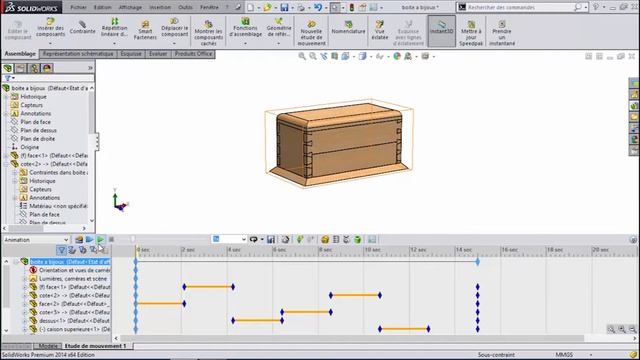Open the Animation Wizard icon
The image size is (640, 360).
[x=285, y=240]
